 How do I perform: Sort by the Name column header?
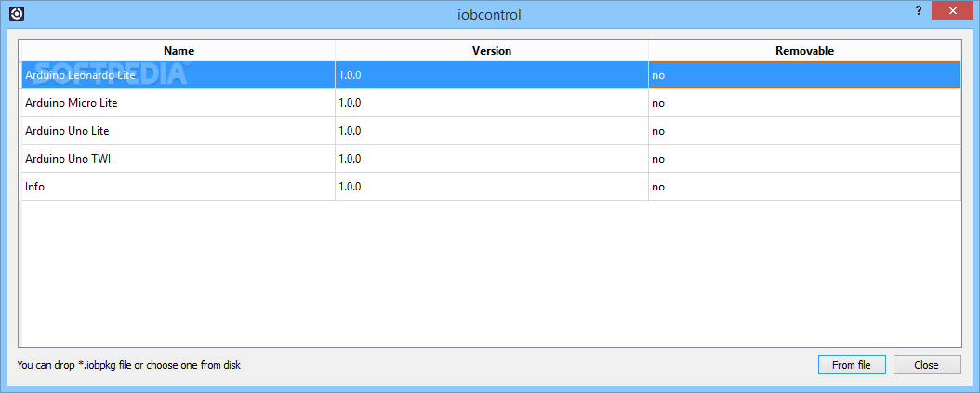tap(179, 51)
